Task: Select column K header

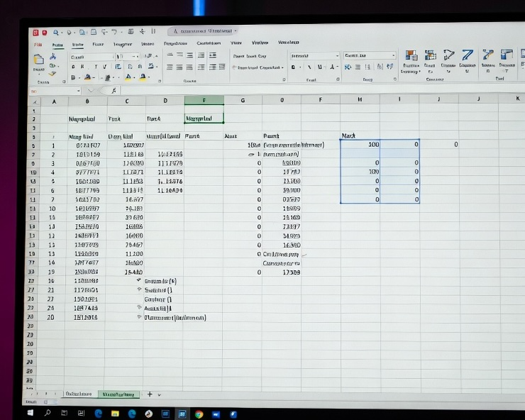Action: 518,99
